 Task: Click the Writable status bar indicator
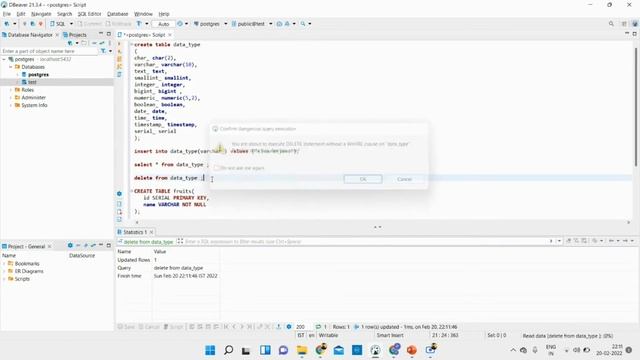328,335
